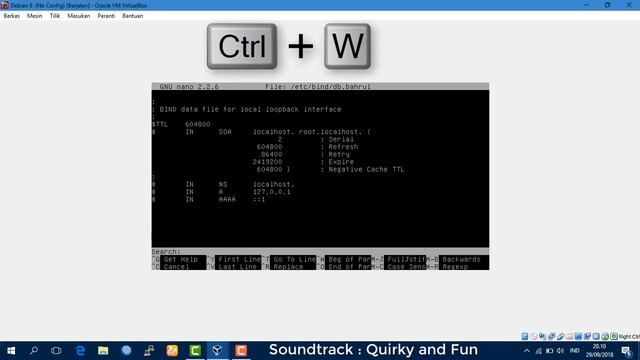Viewport: 640px width, 360px height.
Task: Show hidden system tray icons
Action: click(x=527, y=351)
